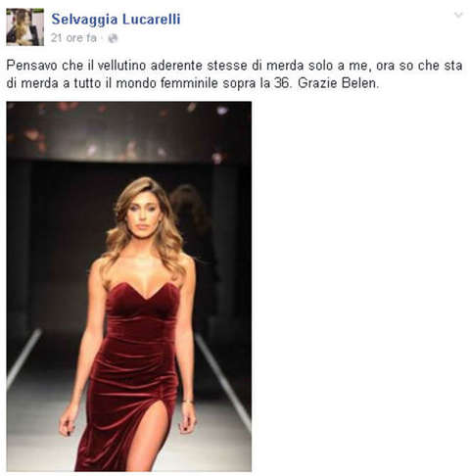Show post actions using the grey chevron

click(x=458, y=15)
